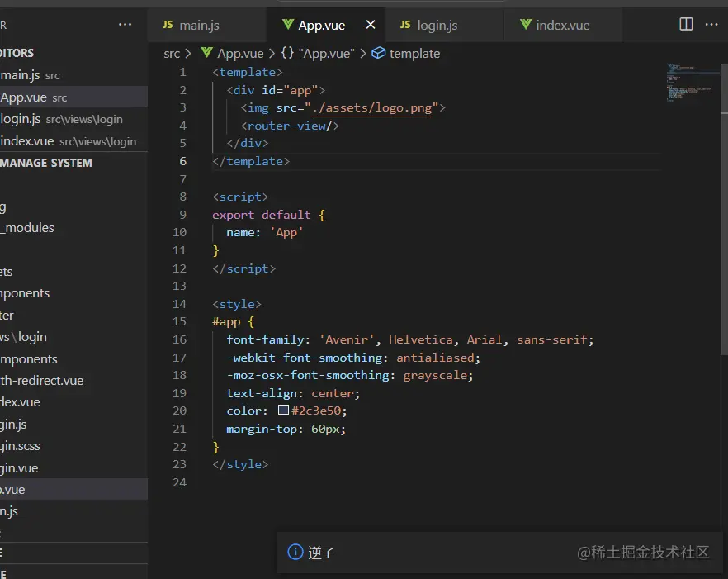Switch to the main.js tab
The height and width of the screenshot is (579, 728).
pyautogui.click(x=199, y=25)
